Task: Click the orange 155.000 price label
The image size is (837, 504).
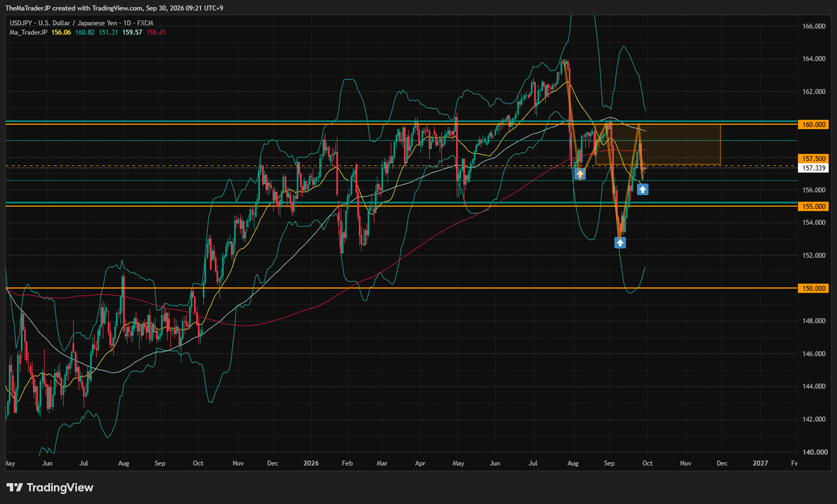Action: (814, 206)
